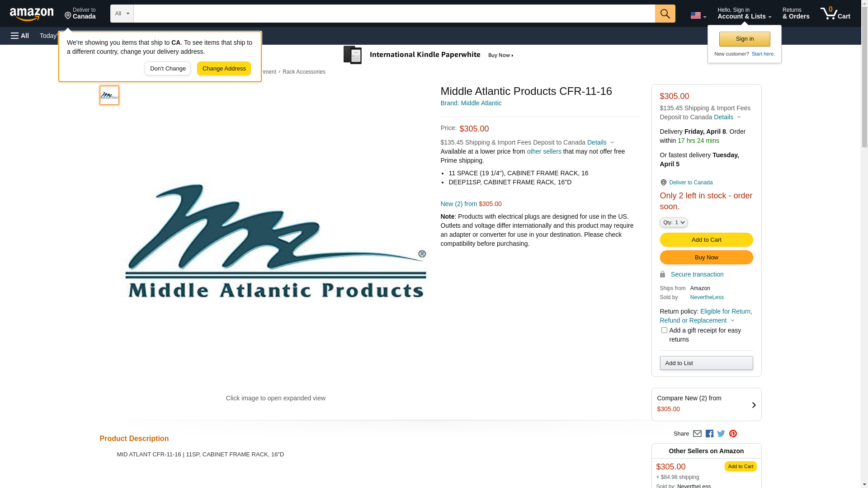The width and height of the screenshot is (868, 488).
Task: Open the All search category dropdown
Action: [122, 14]
